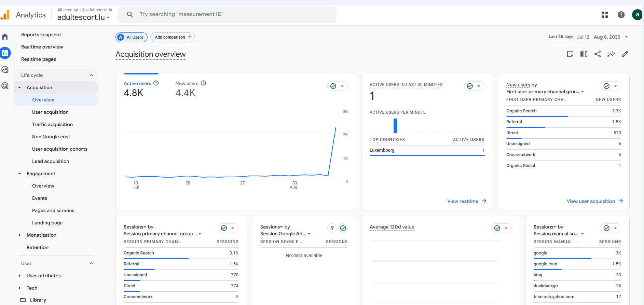644x305 pixels.
Task: Select the Active users metric tab
Action: [141, 88]
